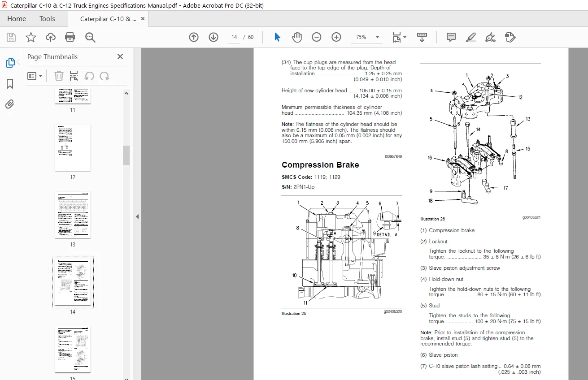Switch to the Home tab
This screenshot has height=380, width=588.
17,19
